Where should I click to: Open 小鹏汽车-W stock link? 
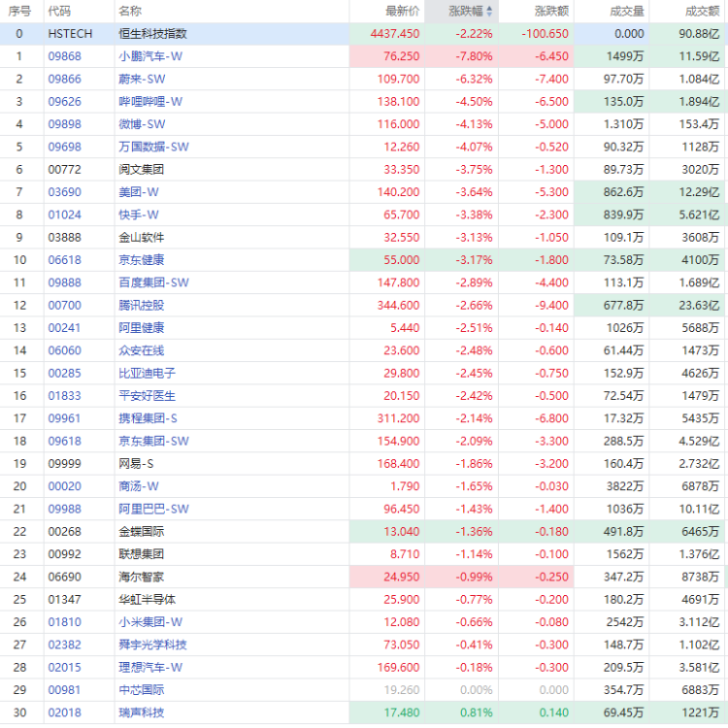[150, 56]
